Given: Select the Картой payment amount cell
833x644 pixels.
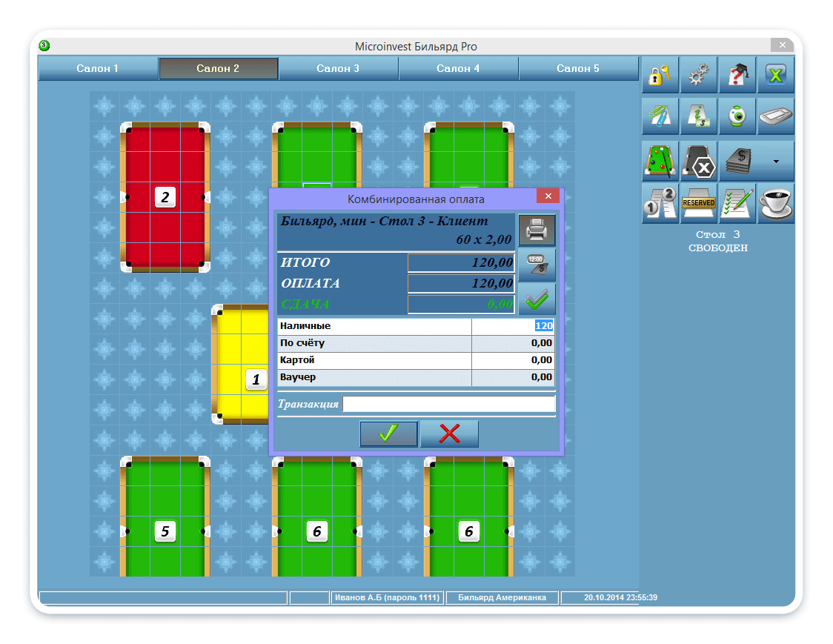Looking at the screenshot, I should tap(513, 360).
